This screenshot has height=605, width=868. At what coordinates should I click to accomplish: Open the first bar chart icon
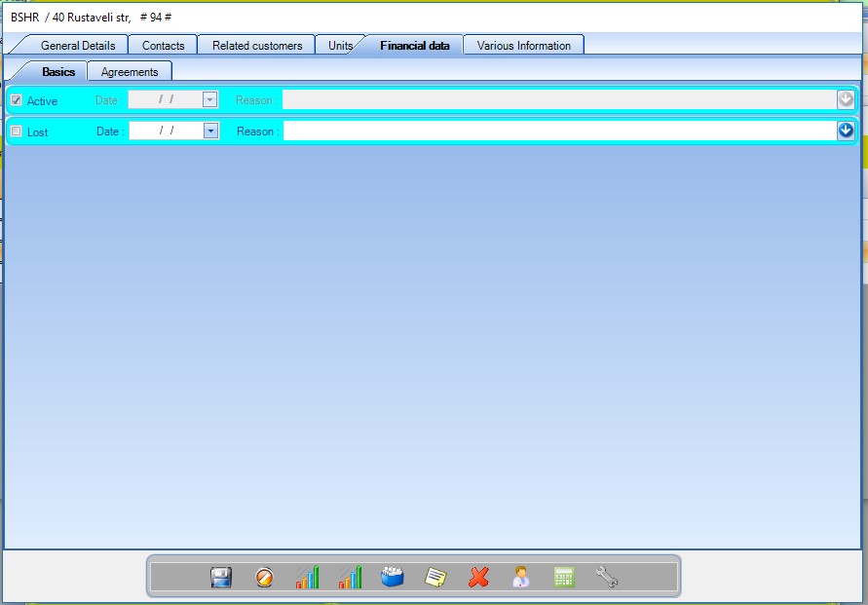pos(307,578)
